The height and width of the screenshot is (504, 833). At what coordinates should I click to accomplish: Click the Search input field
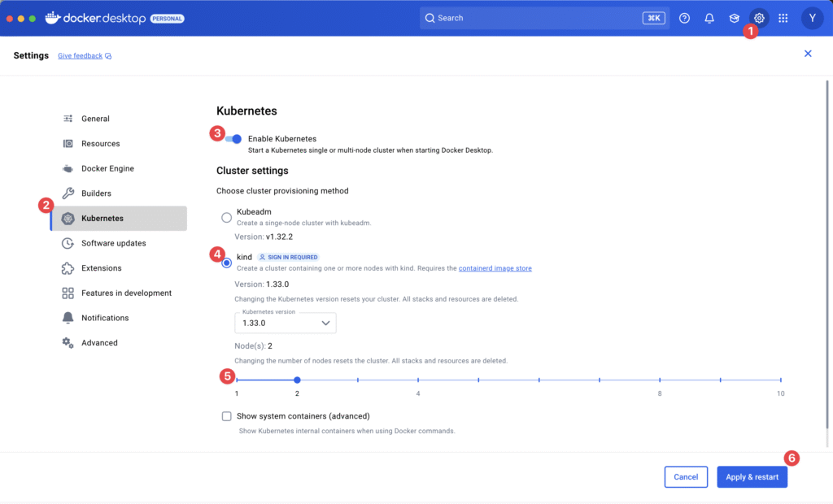(544, 18)
